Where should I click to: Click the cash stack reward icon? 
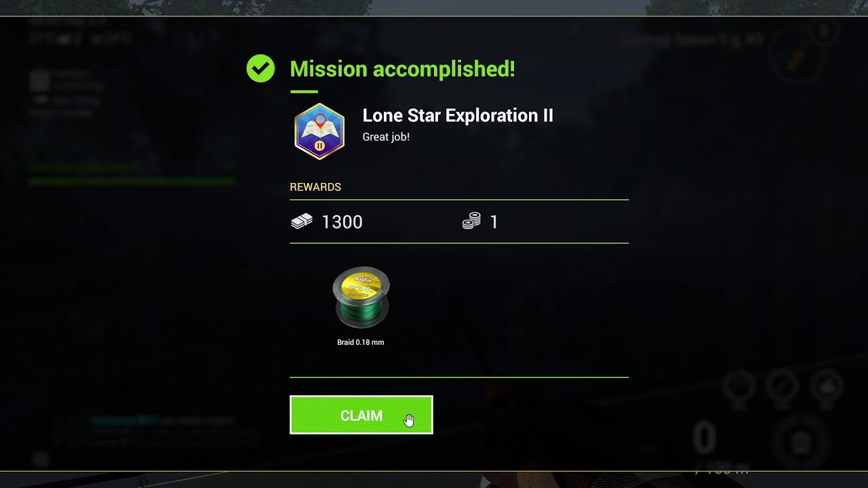click(x=302, y=221)
